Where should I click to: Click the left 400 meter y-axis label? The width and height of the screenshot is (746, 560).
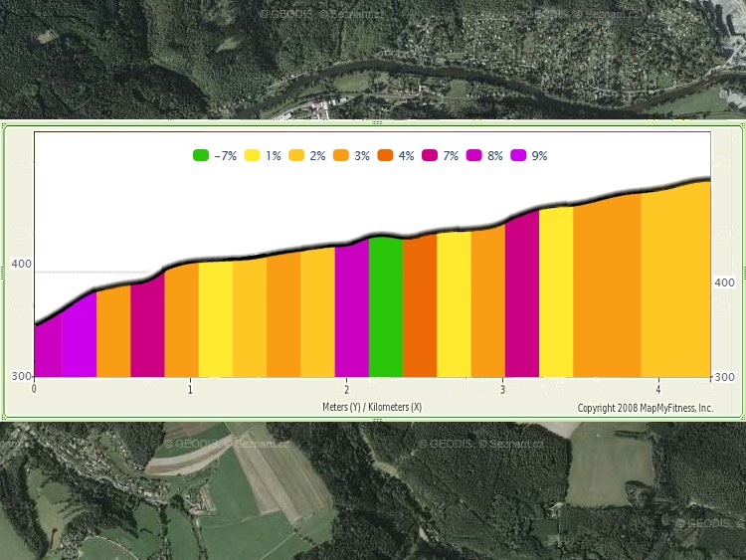click(x=21, y=265)
